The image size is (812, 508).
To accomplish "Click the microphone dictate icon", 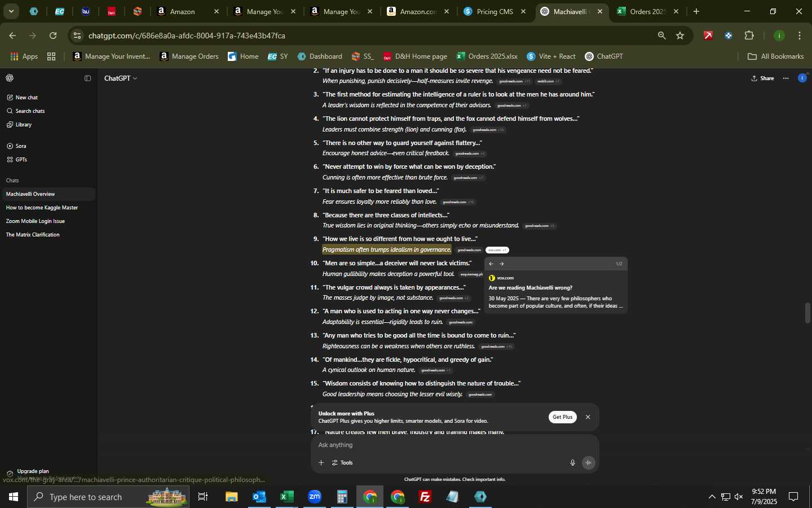I will click(572, 463).
